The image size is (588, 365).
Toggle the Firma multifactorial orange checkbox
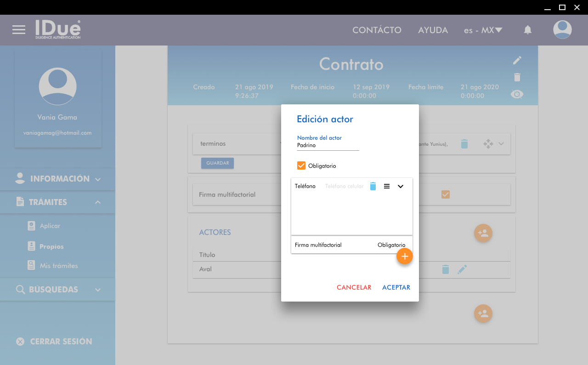[445, 194]
